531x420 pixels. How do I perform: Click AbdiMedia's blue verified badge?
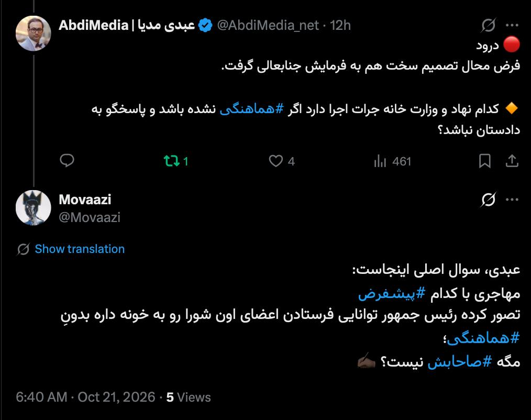[205, 26]
